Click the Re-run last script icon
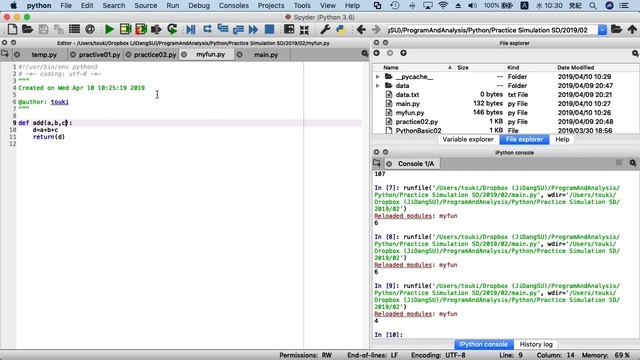Viewport: 640px width, 360px height. click(x=172, y=29)
